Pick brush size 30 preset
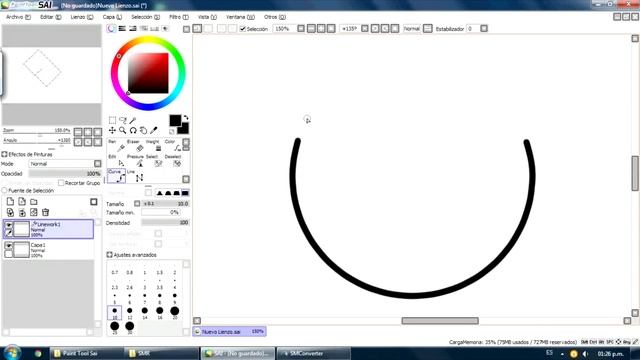640x360 pixels. 130,328
